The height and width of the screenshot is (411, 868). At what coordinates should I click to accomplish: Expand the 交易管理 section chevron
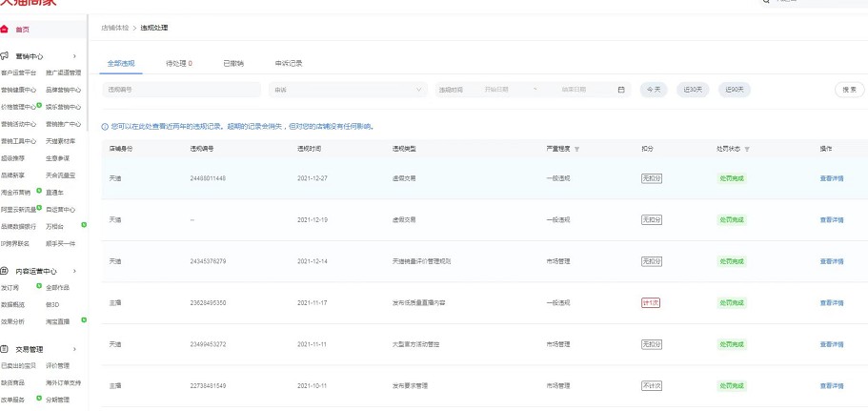74,349
